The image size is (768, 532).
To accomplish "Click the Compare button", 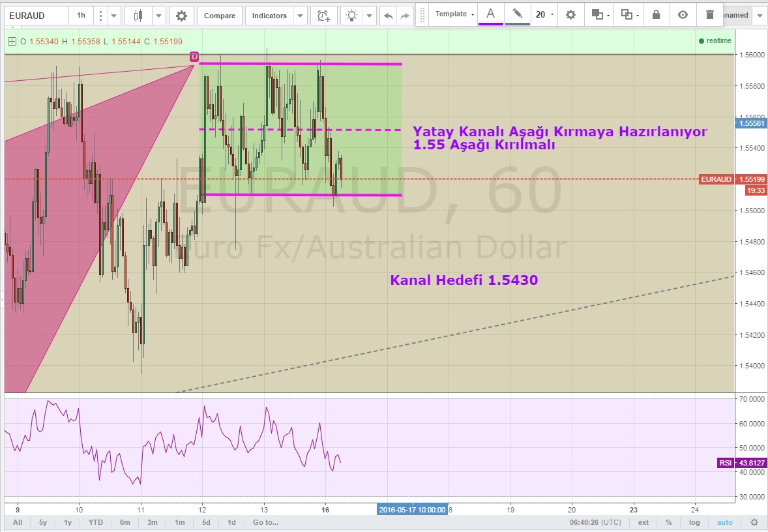I will pos(220,16).
